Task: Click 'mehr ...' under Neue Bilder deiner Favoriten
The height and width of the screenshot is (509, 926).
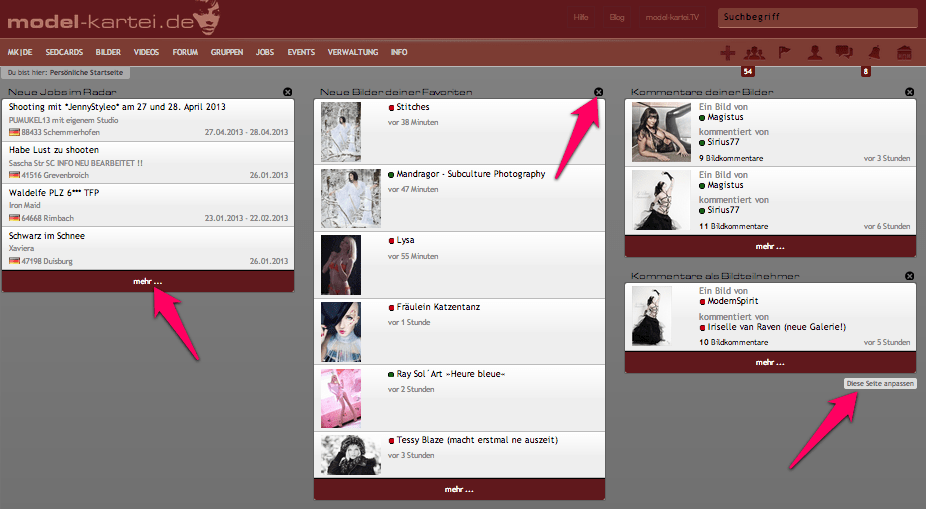Action: pyautogui.click(x=459, y=490)
